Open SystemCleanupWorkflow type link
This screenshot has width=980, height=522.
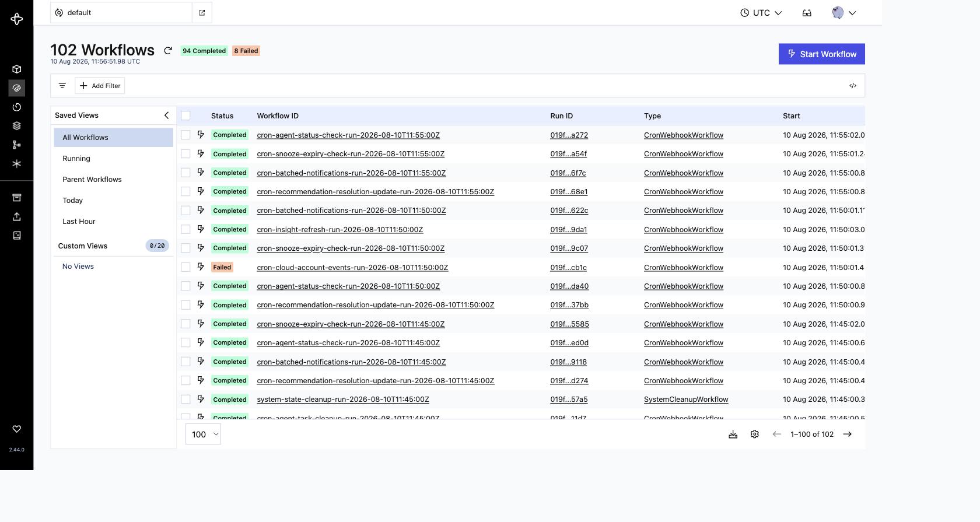[x=686, y=400]
